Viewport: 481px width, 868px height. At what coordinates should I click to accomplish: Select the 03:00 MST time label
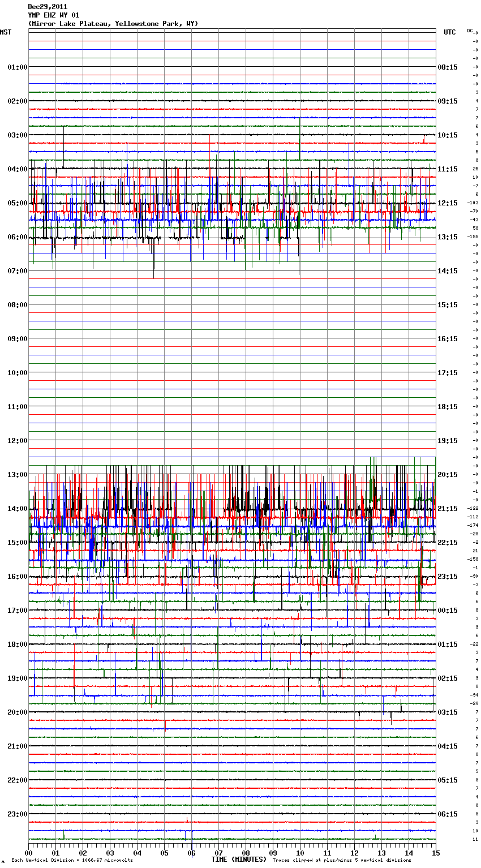(x=18, y=135)
